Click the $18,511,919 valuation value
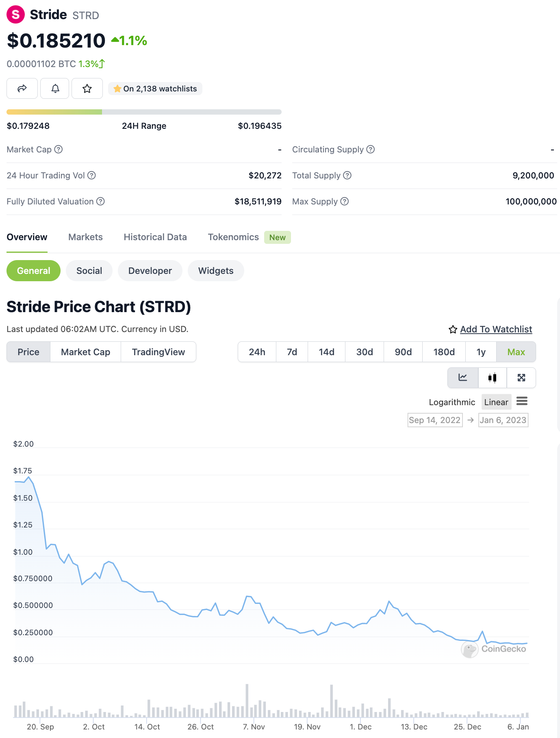 point(258,201)
